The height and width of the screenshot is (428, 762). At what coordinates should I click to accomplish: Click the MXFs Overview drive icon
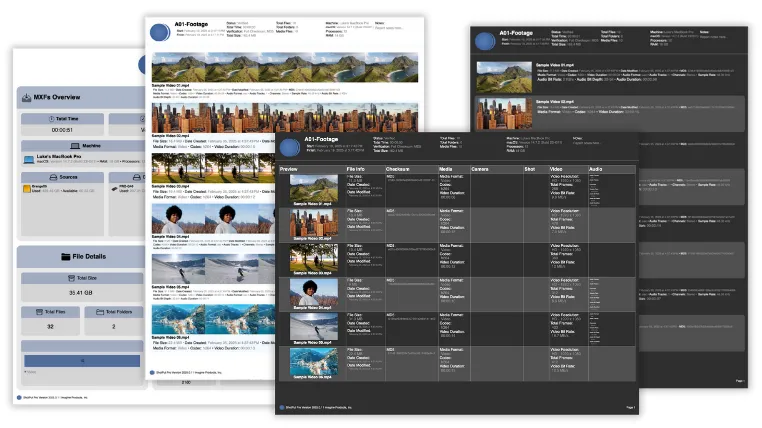[x=26, y=98]
